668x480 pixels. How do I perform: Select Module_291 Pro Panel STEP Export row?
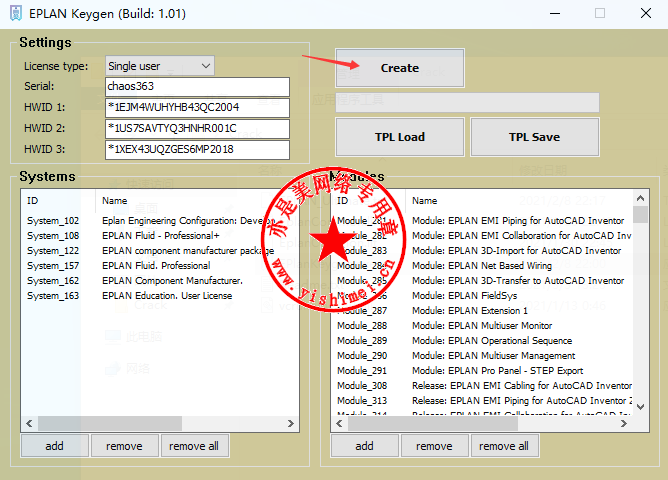point(482,371)
